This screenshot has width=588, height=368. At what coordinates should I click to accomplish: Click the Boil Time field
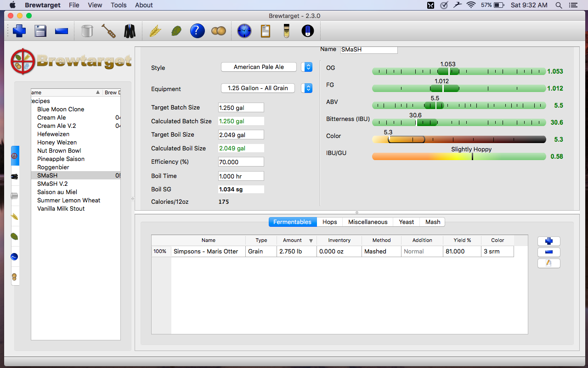coord(241,176)
